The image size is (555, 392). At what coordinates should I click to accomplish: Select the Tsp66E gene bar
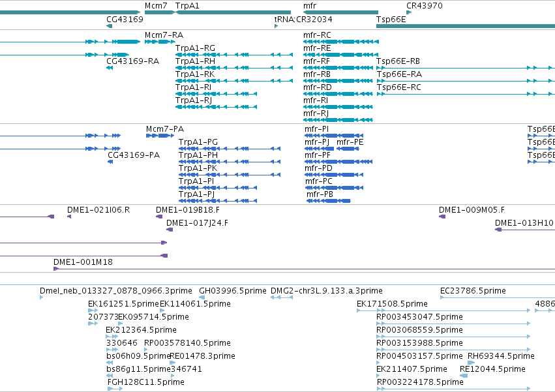(x=466, y=26)
